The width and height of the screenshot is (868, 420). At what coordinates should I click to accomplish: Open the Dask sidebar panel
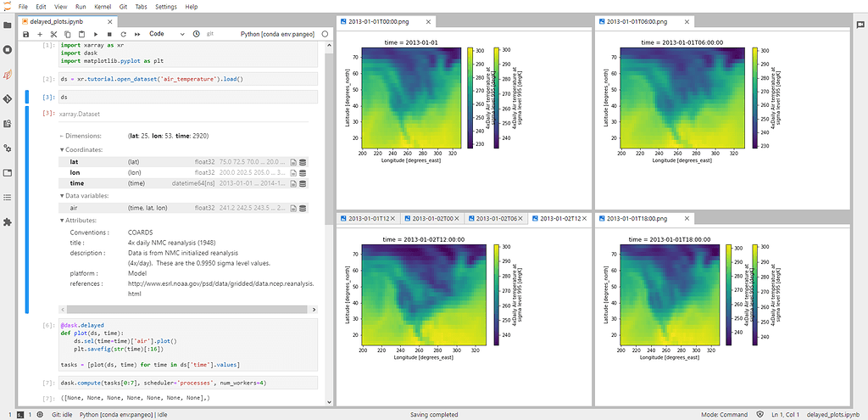tap(8, 74)
